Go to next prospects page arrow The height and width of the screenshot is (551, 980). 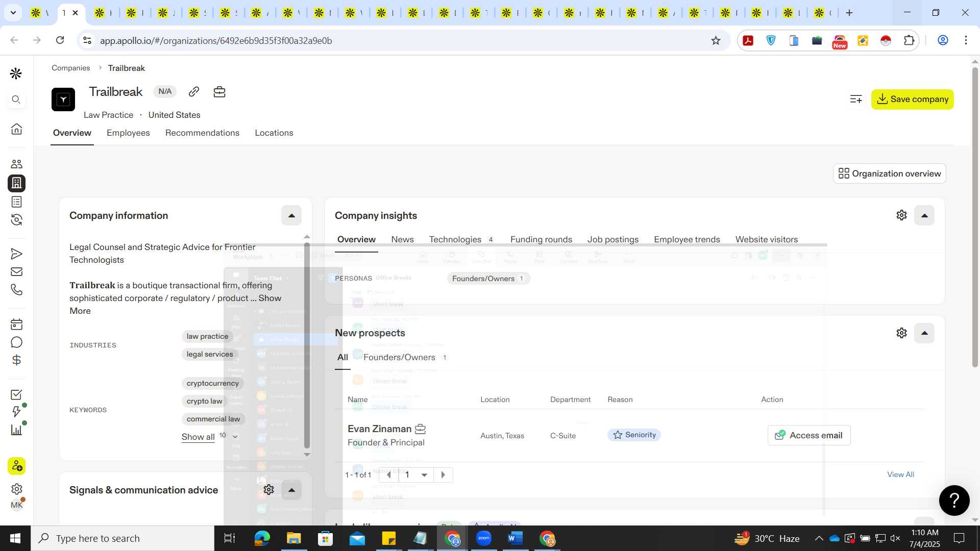click(x=443, y=475)
